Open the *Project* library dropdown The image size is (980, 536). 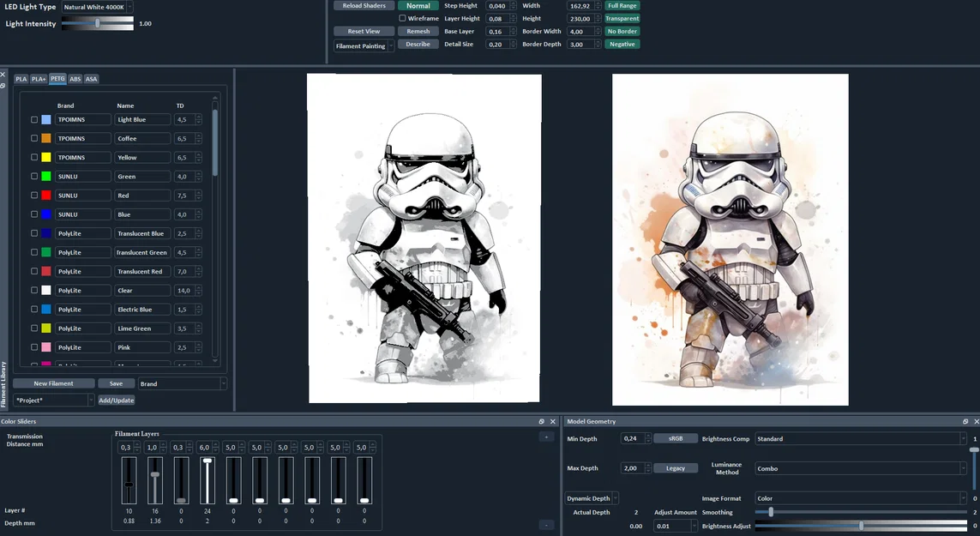54,400
